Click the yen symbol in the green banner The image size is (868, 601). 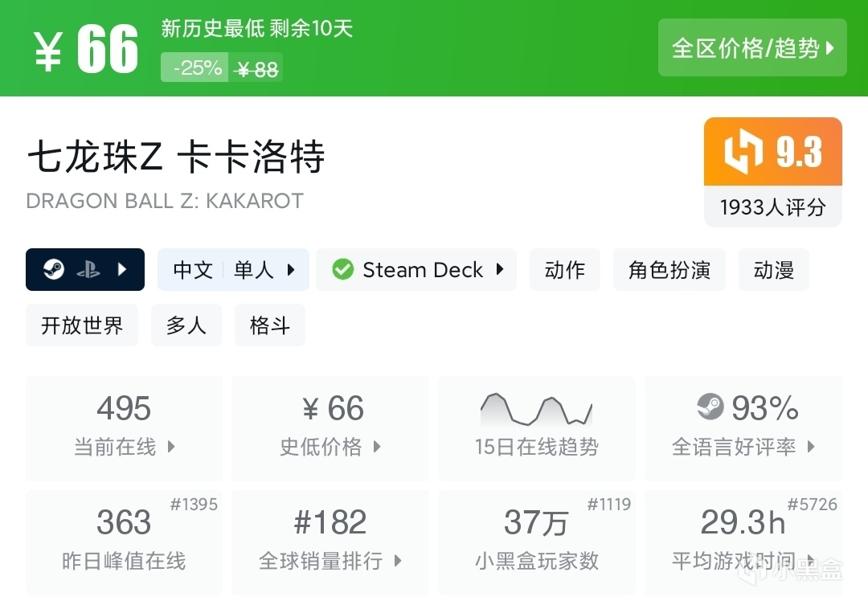coord(48,53)
